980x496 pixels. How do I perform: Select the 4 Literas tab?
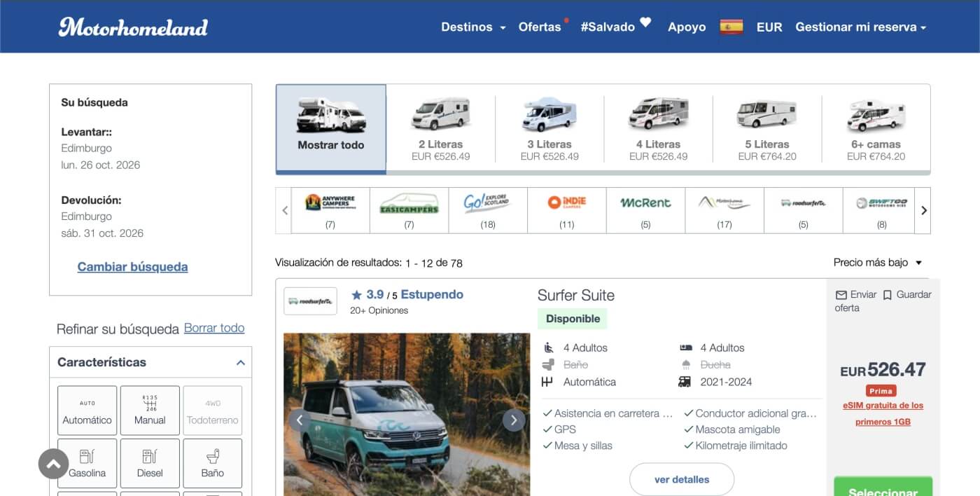(x=658, y=128)
